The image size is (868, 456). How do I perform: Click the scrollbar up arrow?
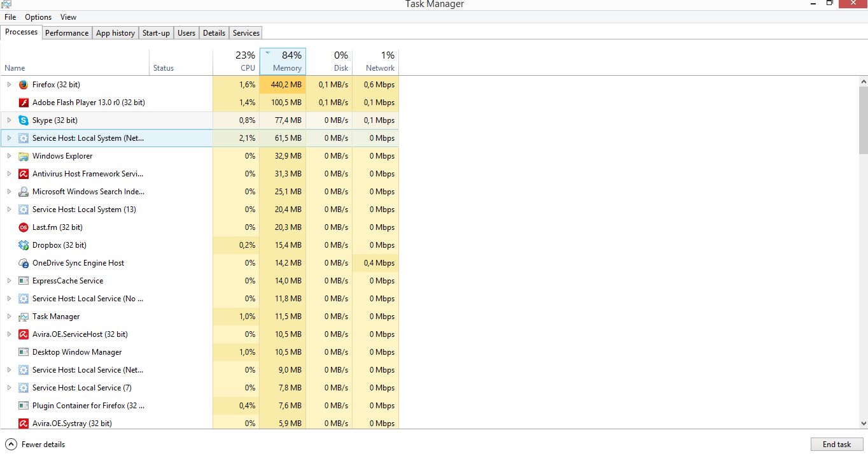point(863,82)
